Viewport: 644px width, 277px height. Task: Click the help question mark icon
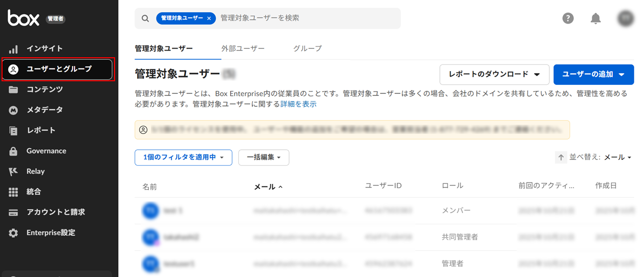click(568, 18)
